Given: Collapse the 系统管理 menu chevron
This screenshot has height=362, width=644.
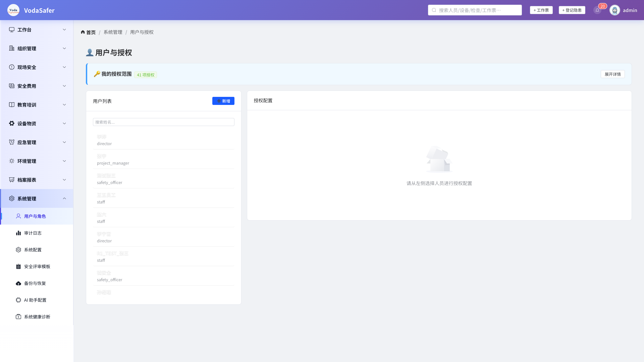Looking at the screenshot, I should pos(64,198).
